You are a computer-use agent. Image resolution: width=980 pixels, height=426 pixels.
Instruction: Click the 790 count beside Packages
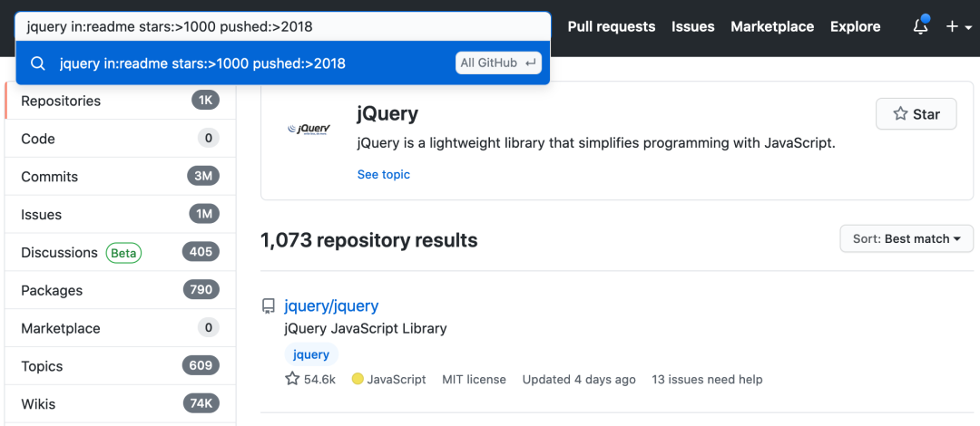(201, 290)
